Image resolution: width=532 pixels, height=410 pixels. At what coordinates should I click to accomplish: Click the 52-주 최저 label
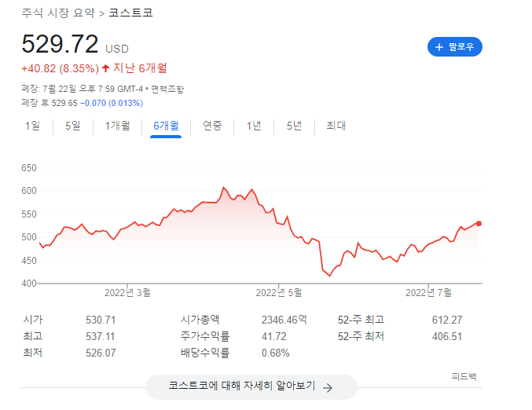pos(361,336)
